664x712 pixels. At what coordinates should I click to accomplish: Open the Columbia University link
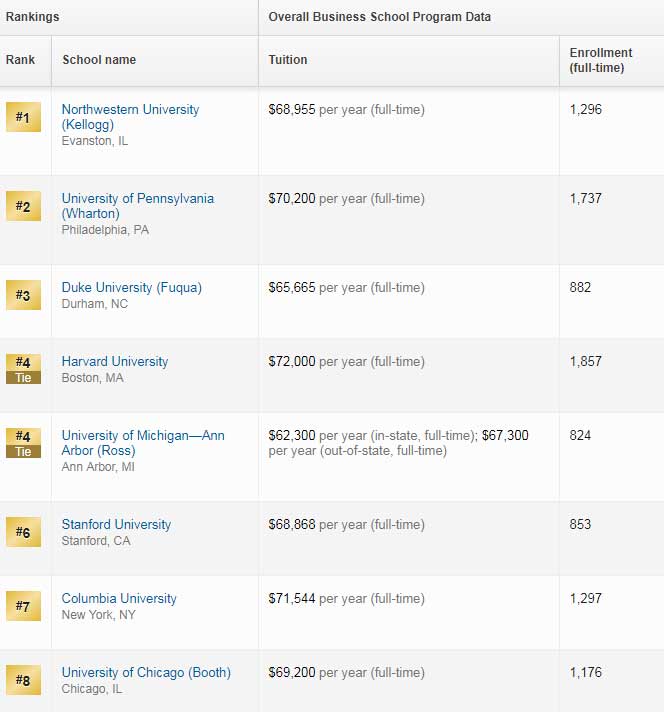coord(119,599)
